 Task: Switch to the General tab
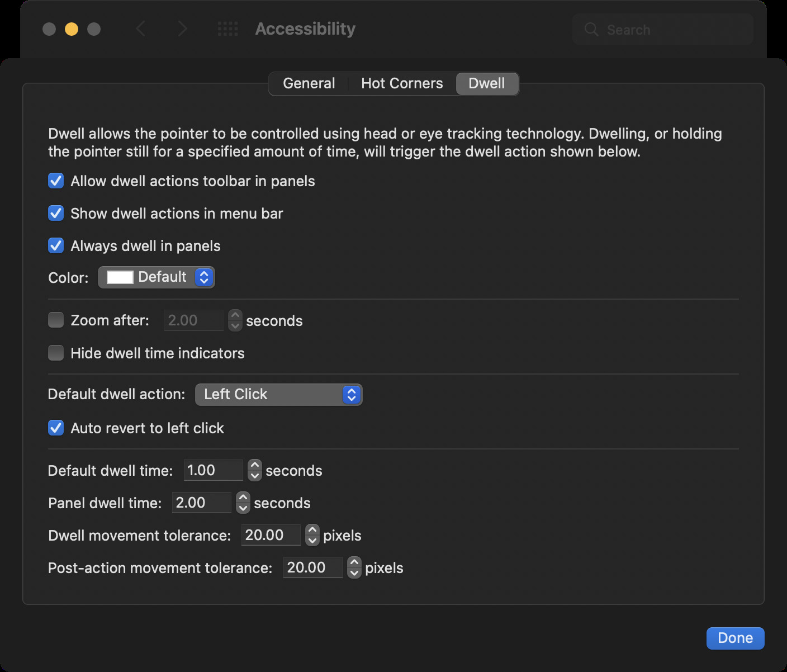309,84
